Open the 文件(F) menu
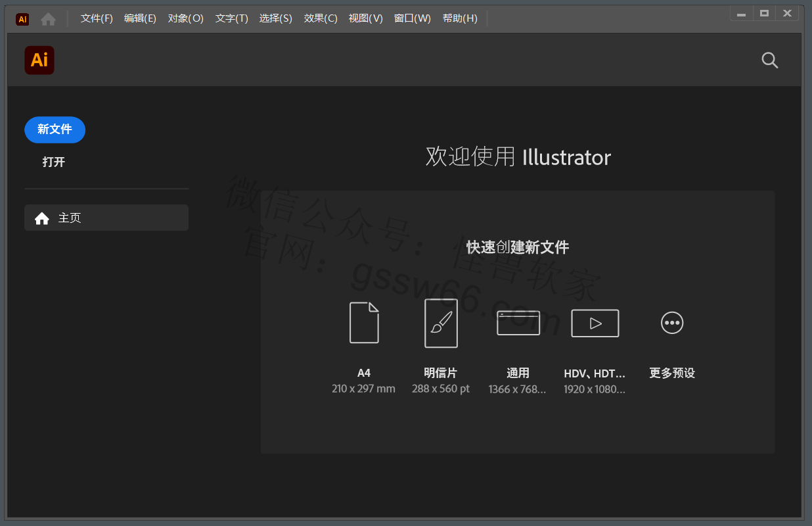Screen dimensions: 812x526 [97, 18]
